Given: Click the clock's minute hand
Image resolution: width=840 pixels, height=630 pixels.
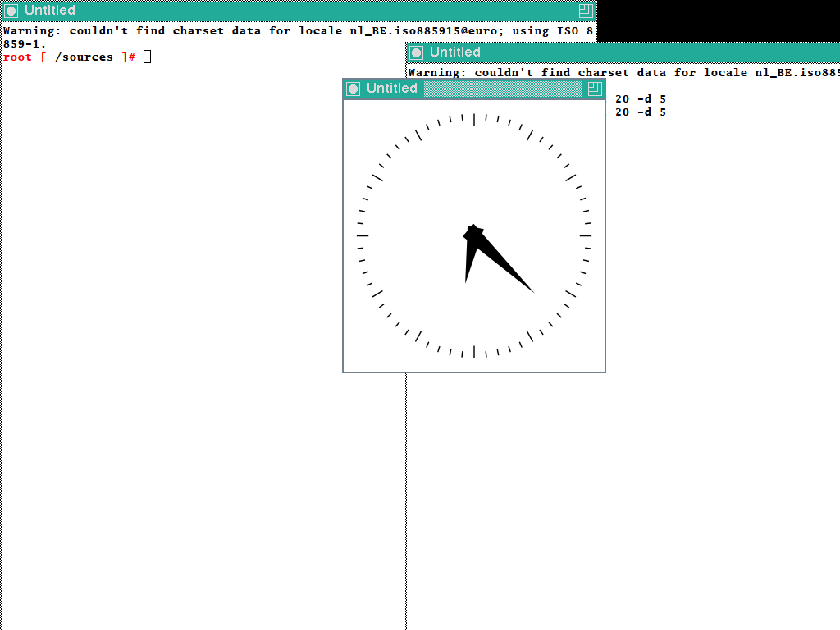Looking at the screenshot, I should 504,263.
